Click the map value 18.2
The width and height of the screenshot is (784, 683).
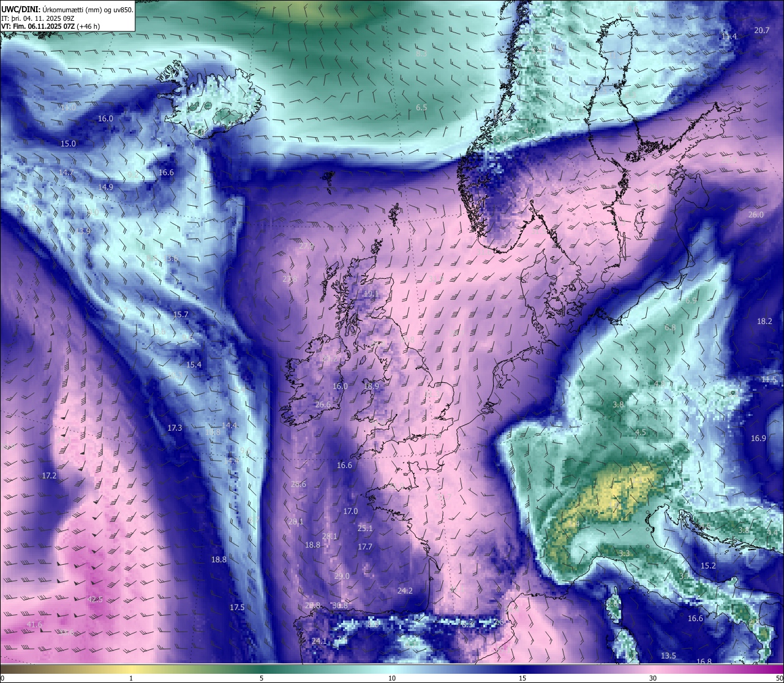pyautogui.click(x=764, y=322)
